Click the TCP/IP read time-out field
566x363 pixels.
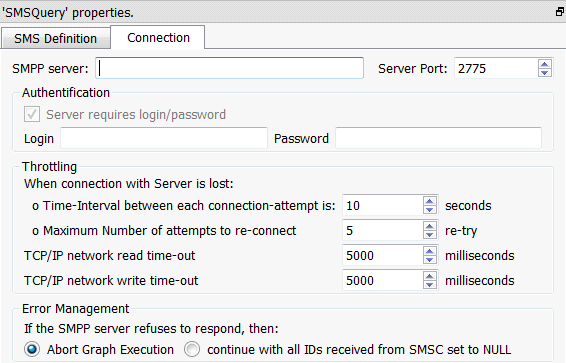click(x=382, y=255)
